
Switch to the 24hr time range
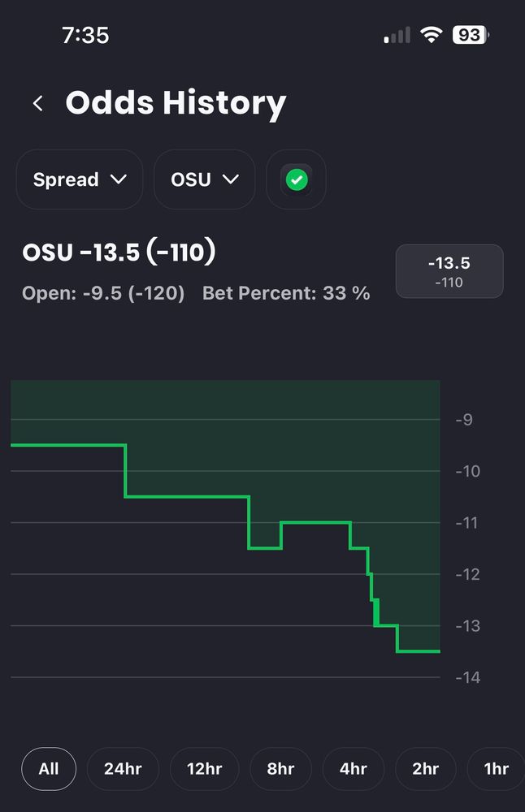pos(123,768)
